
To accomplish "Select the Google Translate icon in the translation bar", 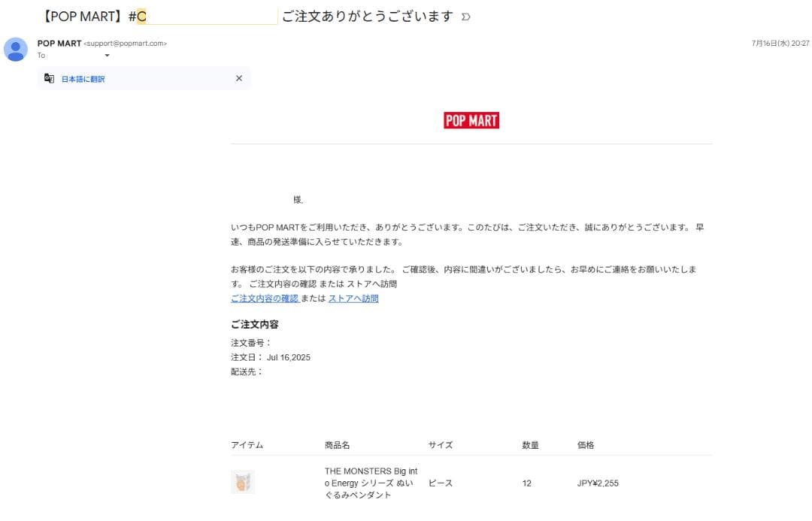I will pos(49,78).
